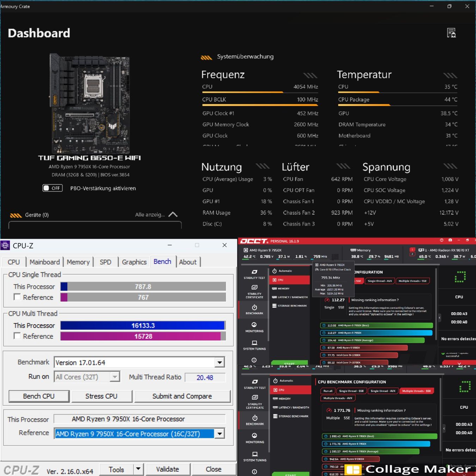
Task: Open Stability Test in OCCT single-thread result panel
Action: [x=254, y=274]
